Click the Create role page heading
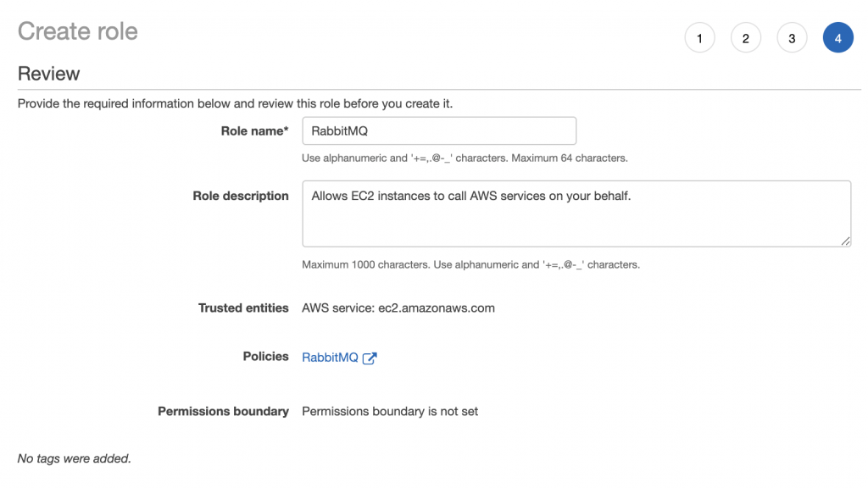868x488 pixels. pos(77,31)
